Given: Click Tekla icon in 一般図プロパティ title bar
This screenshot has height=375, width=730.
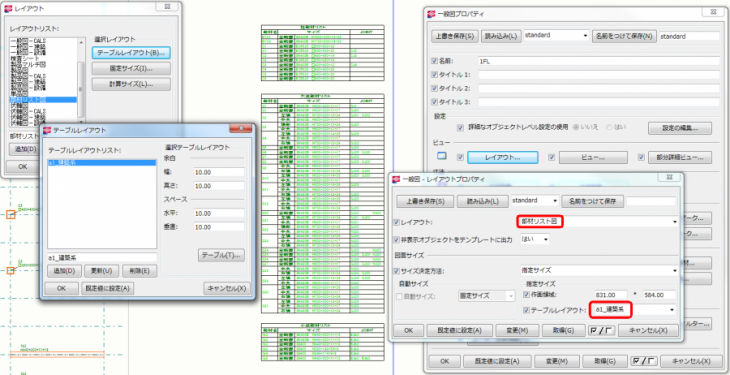Looking at the screenshot, I should (x=432, y=14).
